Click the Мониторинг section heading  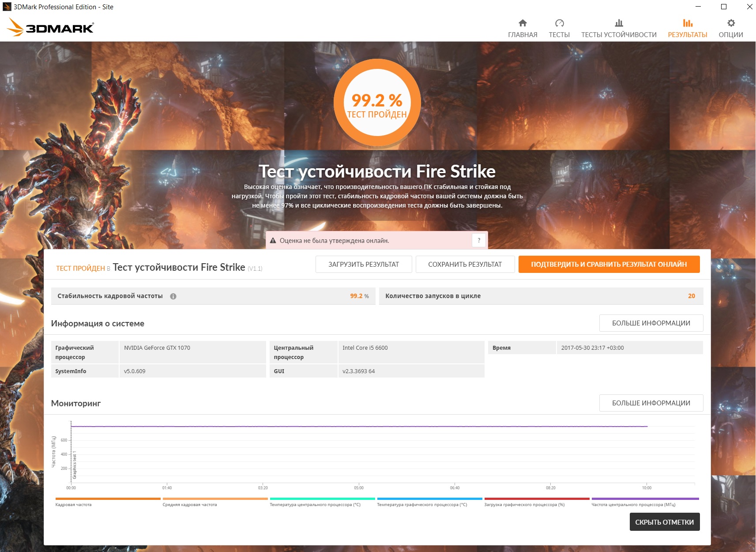point(76,403)
